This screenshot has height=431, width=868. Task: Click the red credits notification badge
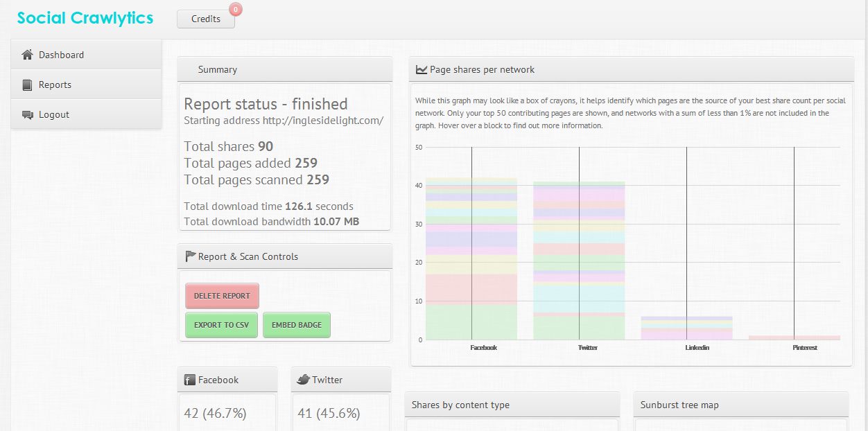(x=236, y=9)
